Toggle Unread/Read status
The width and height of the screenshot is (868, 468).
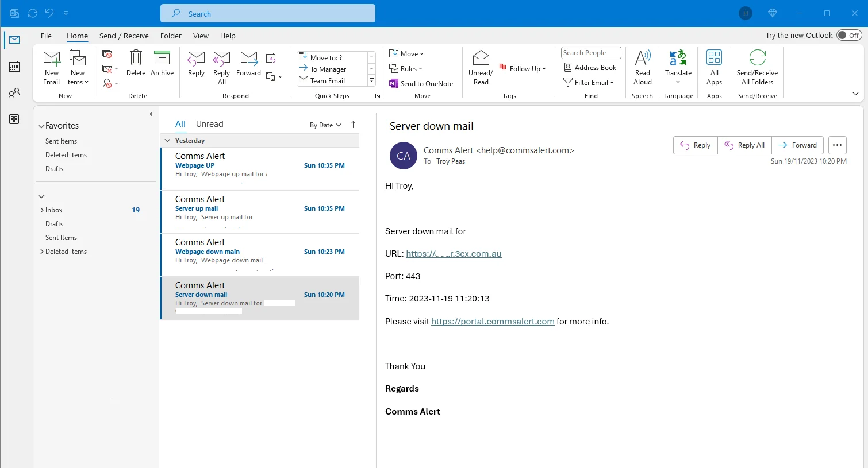pos(481,68)
